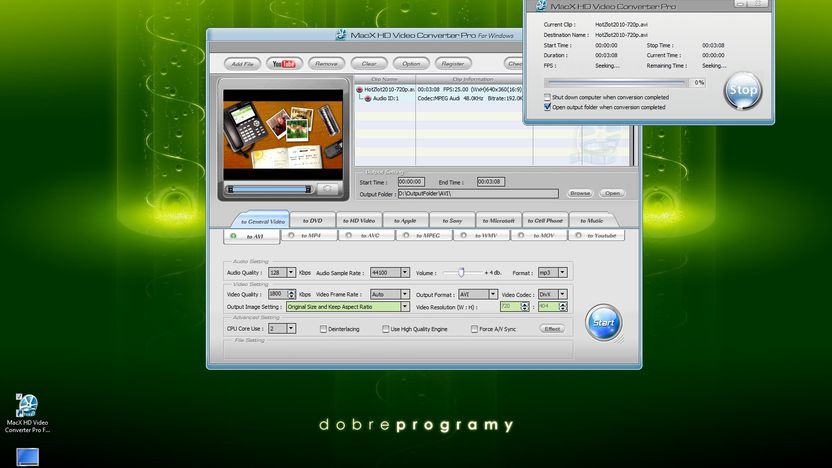This screenshot has height=468, width=832.
Task: Enable Use High Quality Engine
Action: [386, 329]
